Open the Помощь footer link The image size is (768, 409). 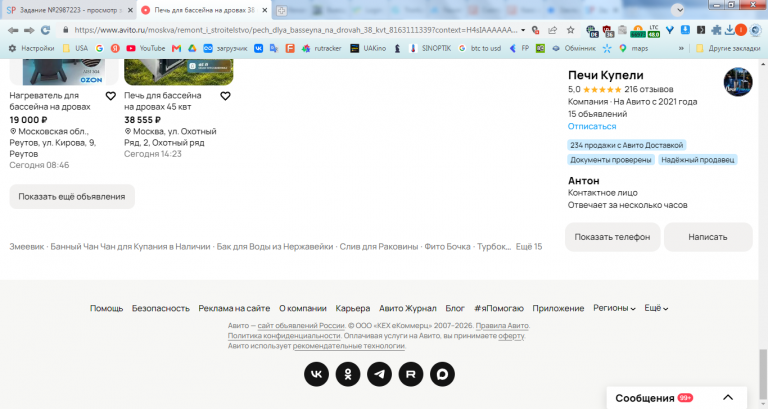(x=106, y=308)
